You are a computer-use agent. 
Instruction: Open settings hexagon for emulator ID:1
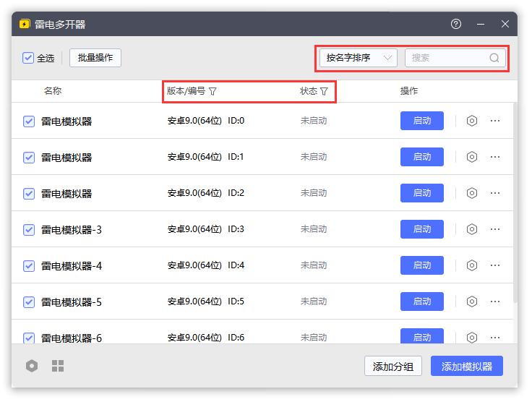[x=471, y=157]
